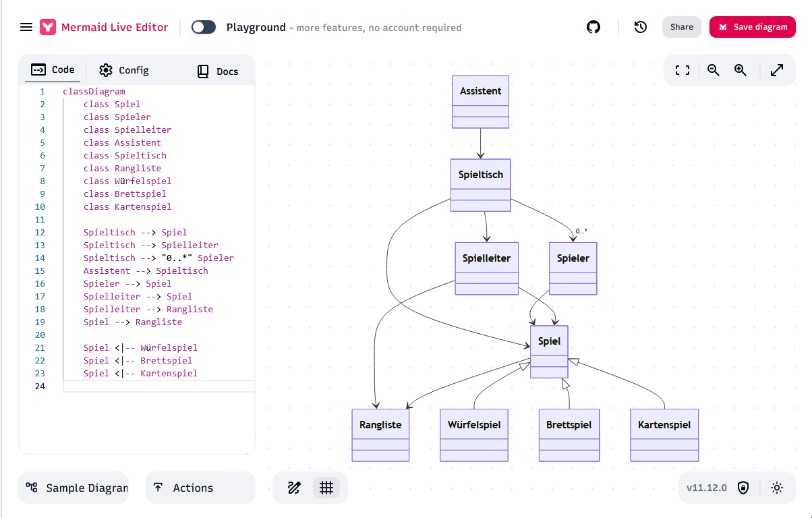Click the Share button
The width and height of the screenshot is (812, 518).
(681, 27)
